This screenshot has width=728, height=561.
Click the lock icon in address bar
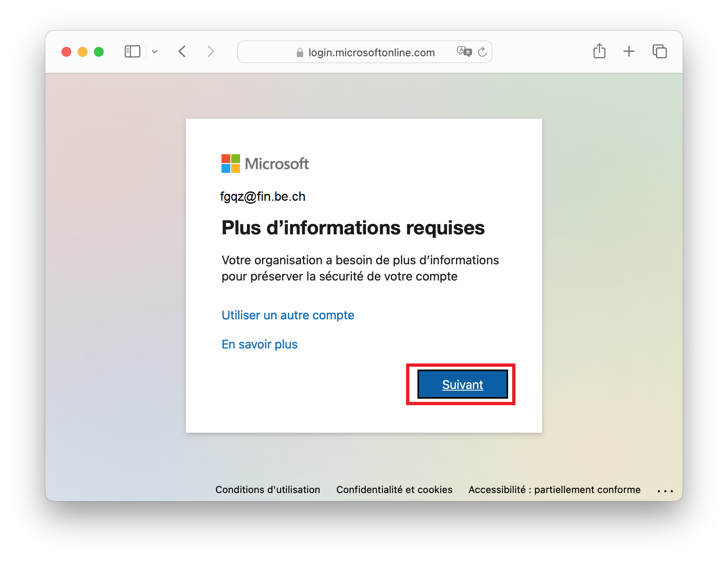pyautogui.click(x=300, y=53)
